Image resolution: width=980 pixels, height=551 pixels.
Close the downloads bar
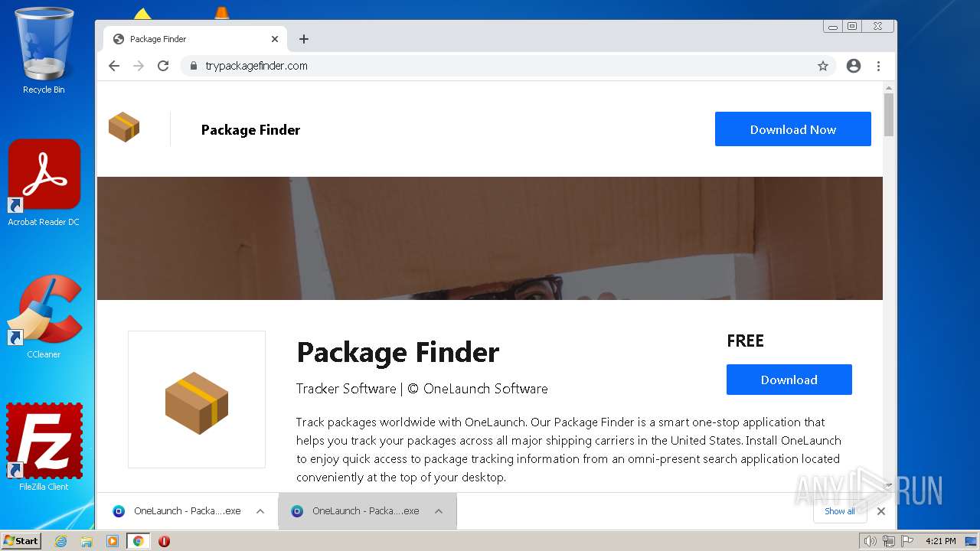point(881,511)
